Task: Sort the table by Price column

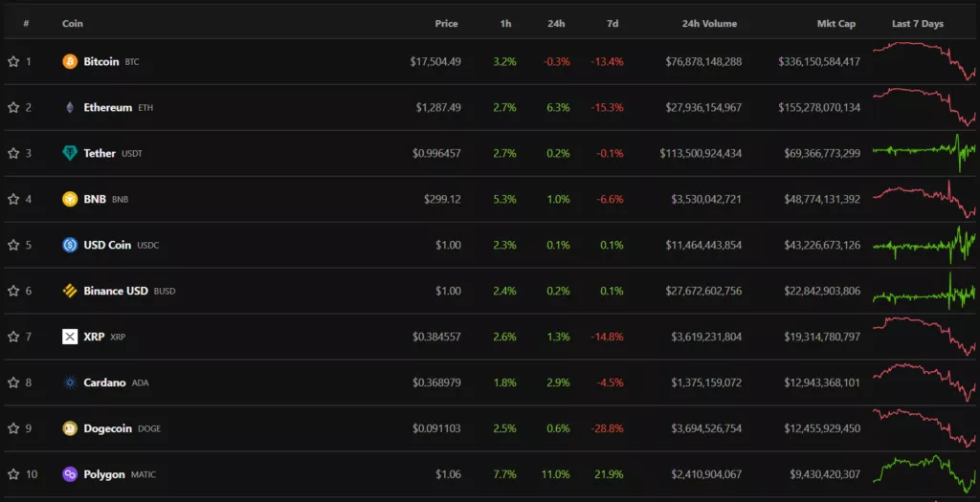Action: [446, 24]
